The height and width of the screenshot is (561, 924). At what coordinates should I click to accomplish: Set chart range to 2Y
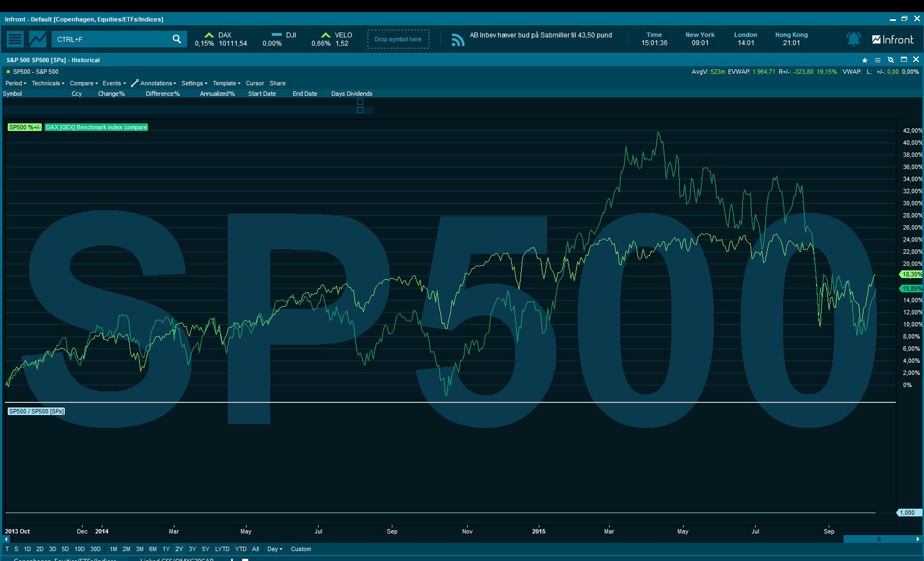coord(179,549)
